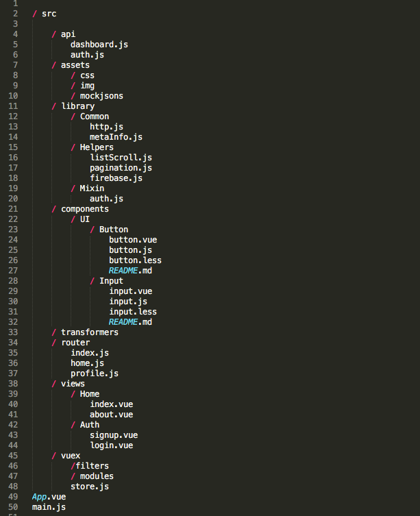Click main.js text
This screenshot has height=516, width=420.
(49, 507)
